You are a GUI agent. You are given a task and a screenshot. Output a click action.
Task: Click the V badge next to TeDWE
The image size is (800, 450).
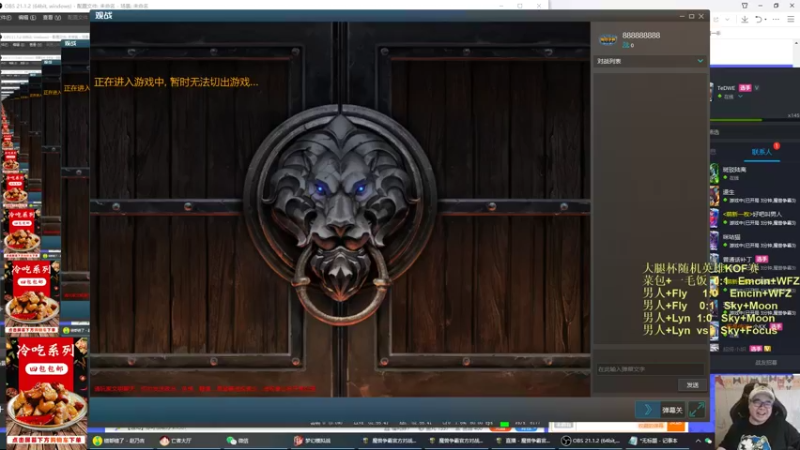point(757,88)
